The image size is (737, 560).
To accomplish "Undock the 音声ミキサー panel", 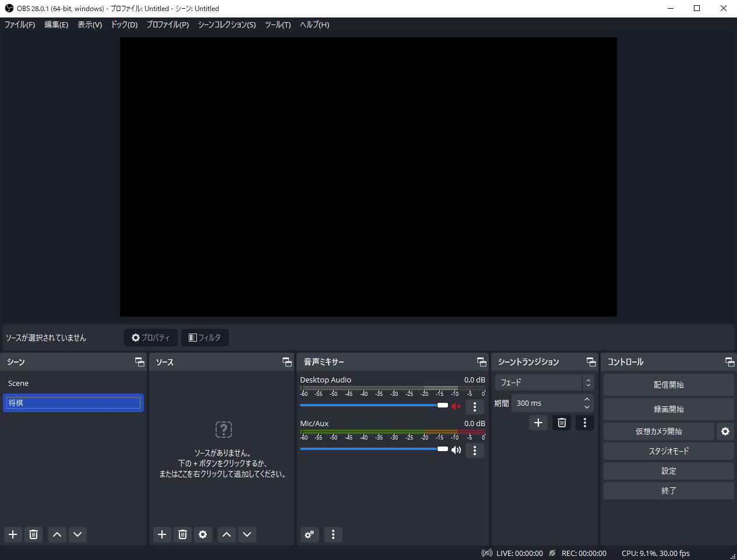I will tap(482, 362).
